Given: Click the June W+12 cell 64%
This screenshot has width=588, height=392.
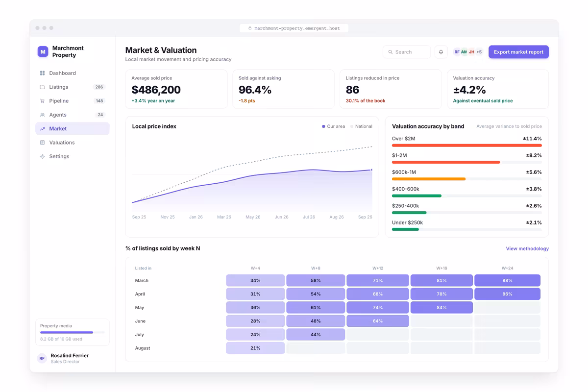Looking at the screenshot, I should coord(378,321).
